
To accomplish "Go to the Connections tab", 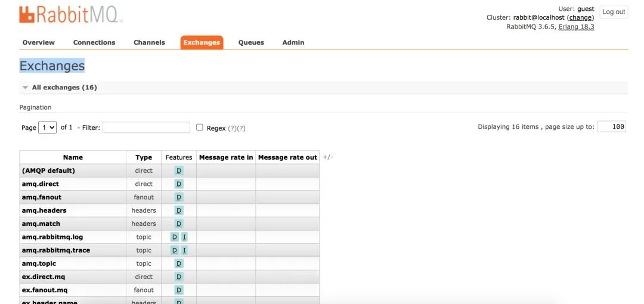I will pyautogui.click(x=94, y=42).
